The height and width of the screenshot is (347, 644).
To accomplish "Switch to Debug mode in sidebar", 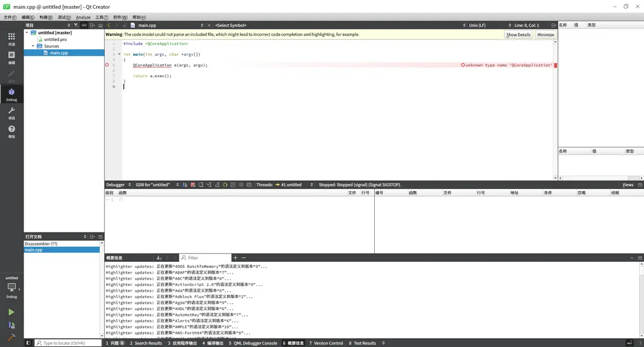I will tap(12, 95).
